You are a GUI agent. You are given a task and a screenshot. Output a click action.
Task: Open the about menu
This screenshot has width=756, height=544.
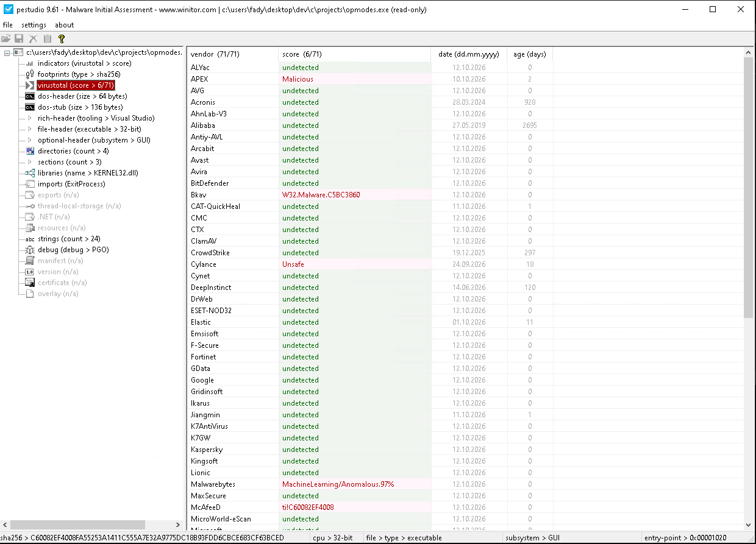point(64,25)
